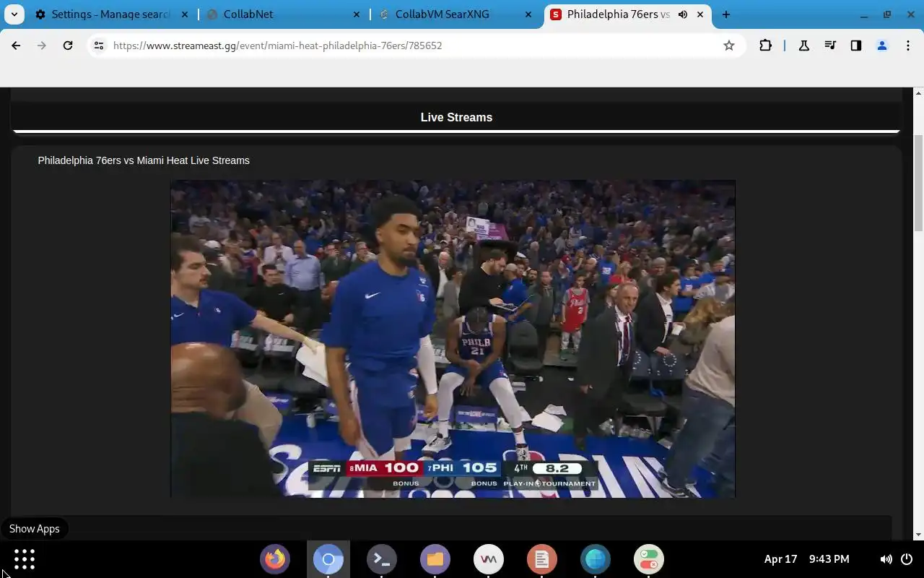Image resolution: width=924 pixels, height=578 pixels.
Task: Go back to previous page
Action: (16, 46)
